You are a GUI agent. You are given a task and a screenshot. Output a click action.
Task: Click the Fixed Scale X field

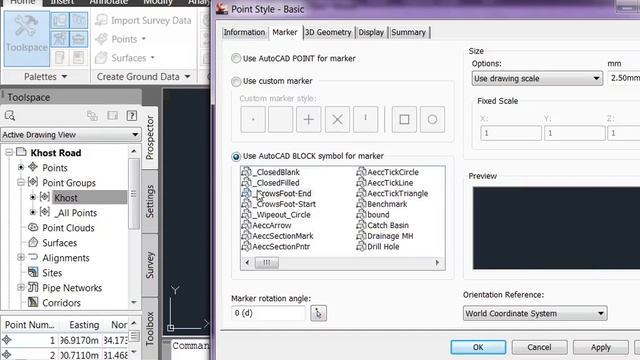click(x=511, y=133)
